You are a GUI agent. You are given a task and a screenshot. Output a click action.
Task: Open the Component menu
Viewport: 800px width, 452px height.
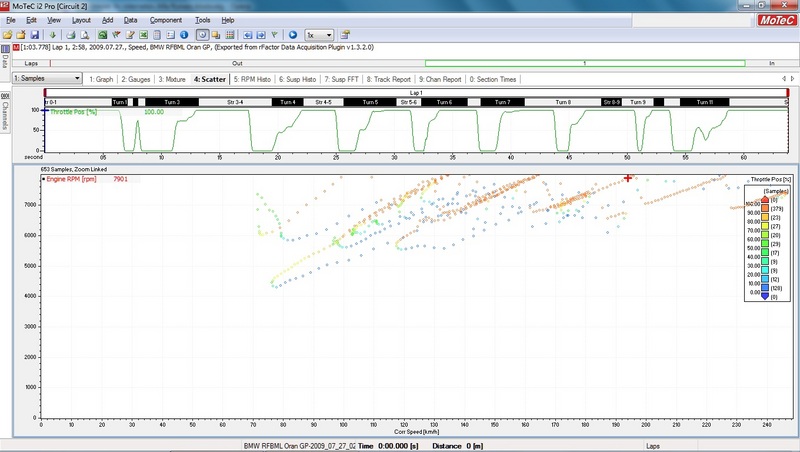pyautogui.click(x=166, y=20)
